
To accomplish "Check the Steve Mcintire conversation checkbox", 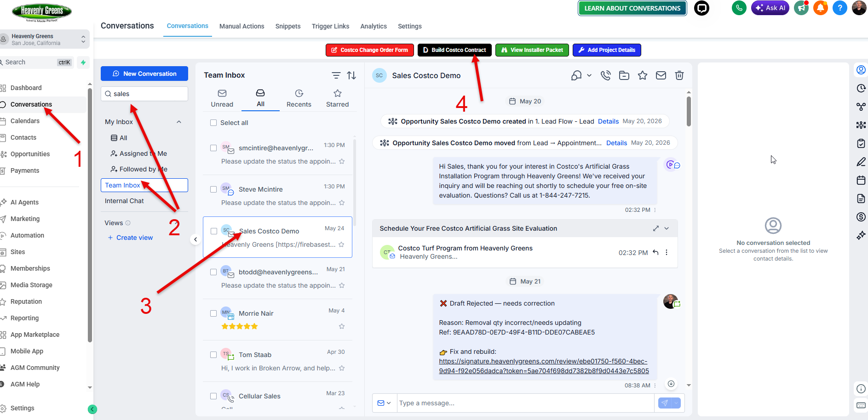I will pos(213,189).
